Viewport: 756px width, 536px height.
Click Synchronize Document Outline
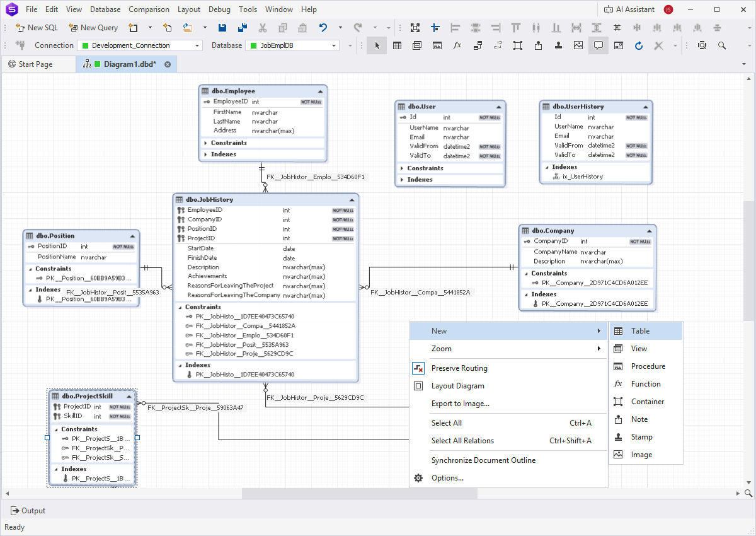pyautogui.click(x=508, y=460)
